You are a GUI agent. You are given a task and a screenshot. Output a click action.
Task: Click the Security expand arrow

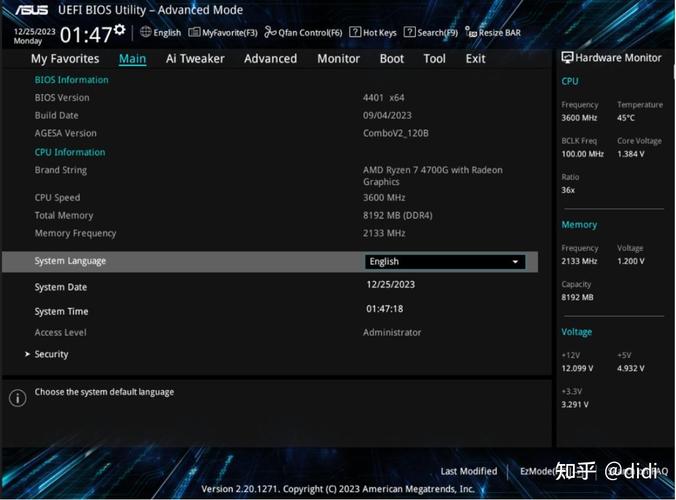click(x=27, y=354)
